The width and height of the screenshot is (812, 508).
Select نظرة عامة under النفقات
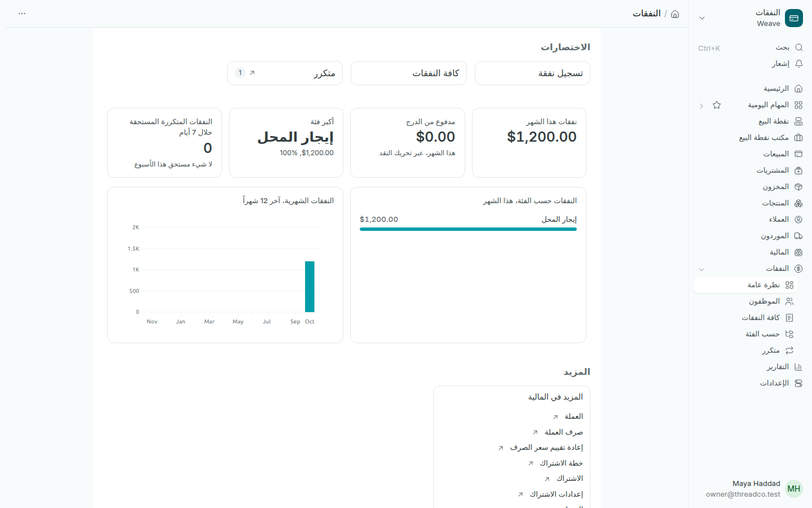coord(745,285)
